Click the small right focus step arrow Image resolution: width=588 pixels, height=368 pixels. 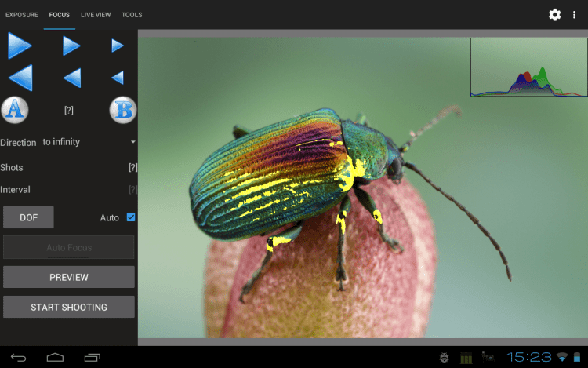pyautogui.click(x=118, y=46)
